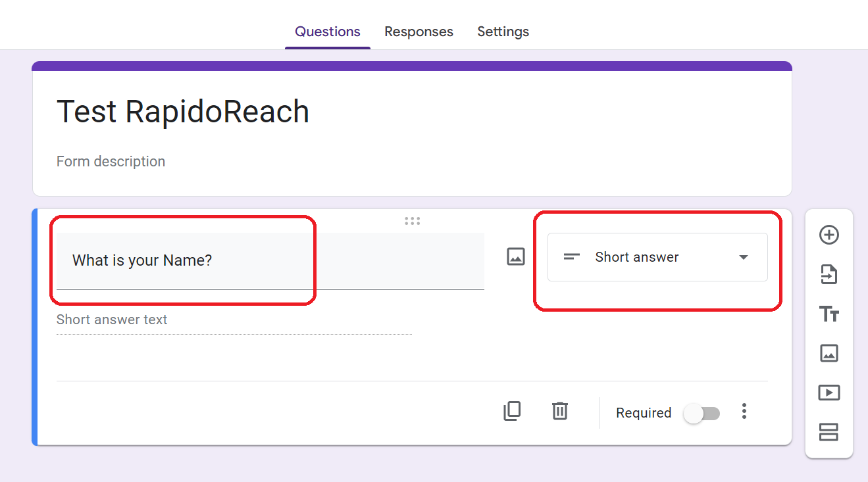Click the Import questions icon

tap(829, 274)
